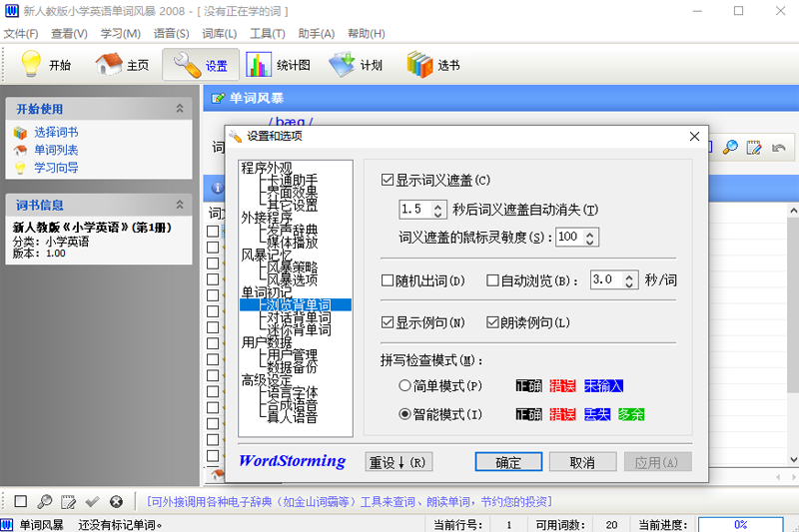799x532 pixels.
Task: Select 卡通助手 in settings tree
Action: pyautogui.click(x=292, y=181)
